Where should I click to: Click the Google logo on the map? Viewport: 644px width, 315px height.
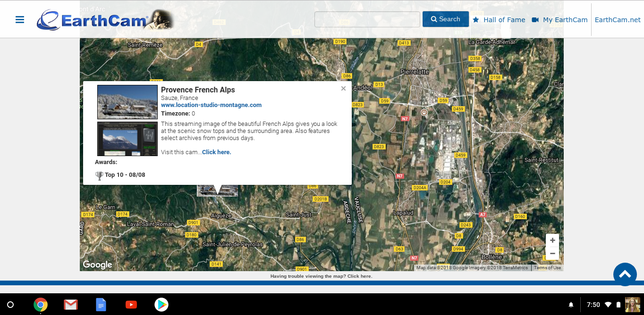coord(97,265)
